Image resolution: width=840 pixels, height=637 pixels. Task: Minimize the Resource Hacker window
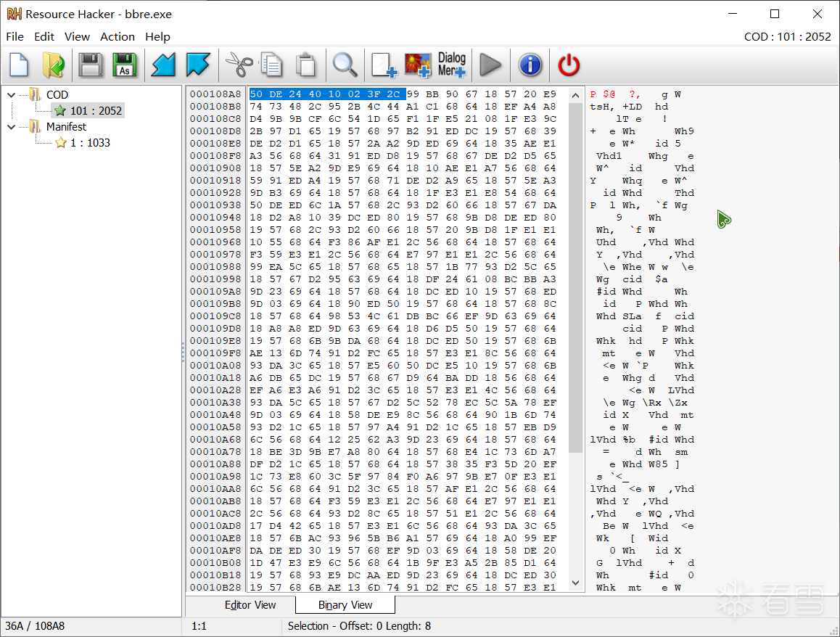pyautogui.click(x=733, y=14)
